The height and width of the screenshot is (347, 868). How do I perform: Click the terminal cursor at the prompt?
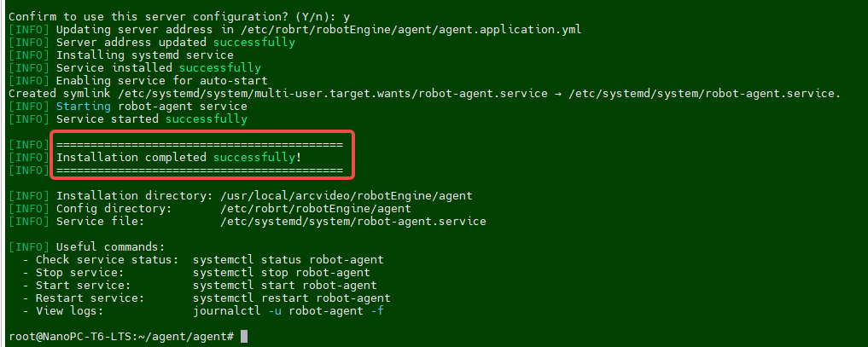point(244,337)
